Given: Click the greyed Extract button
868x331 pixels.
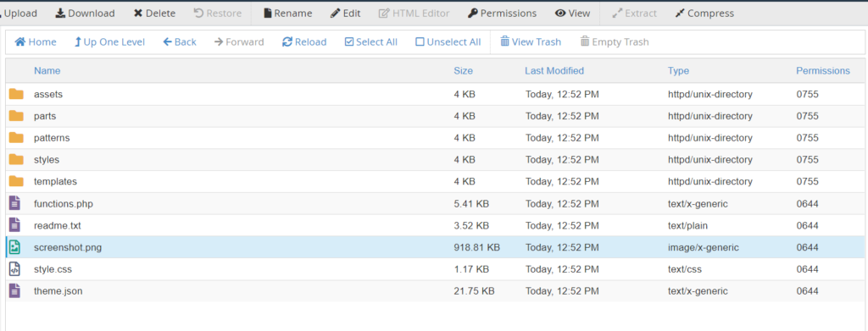Looking at the screenshot, I should point(634,14).
